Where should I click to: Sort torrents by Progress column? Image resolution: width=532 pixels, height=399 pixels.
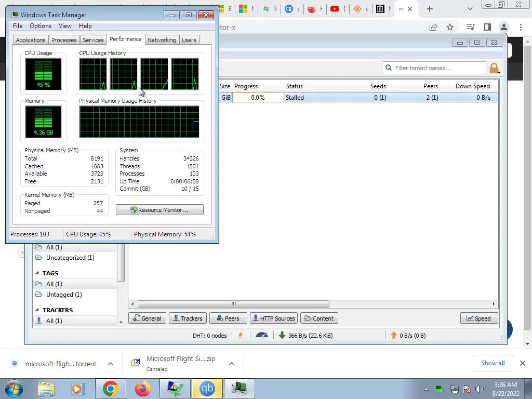[258, 86]
